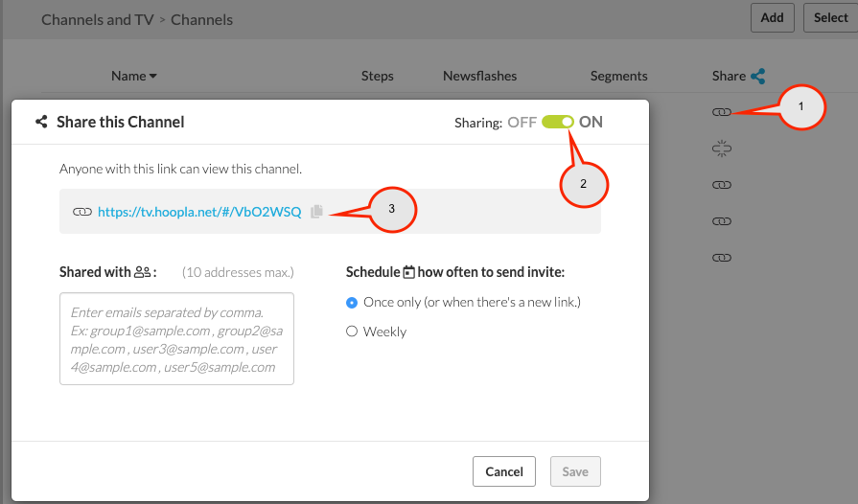Open the https://tv.hoopla.net/#/VbO2WSQ link
Image resolution: width=858 pixels, height=504 pixels.
click(x=199, y=212)
